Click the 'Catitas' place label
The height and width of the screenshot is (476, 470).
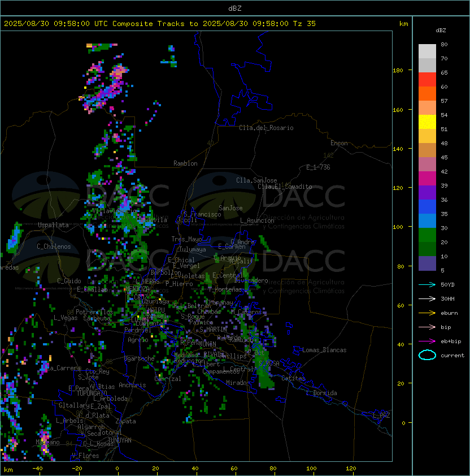point(293,378)
